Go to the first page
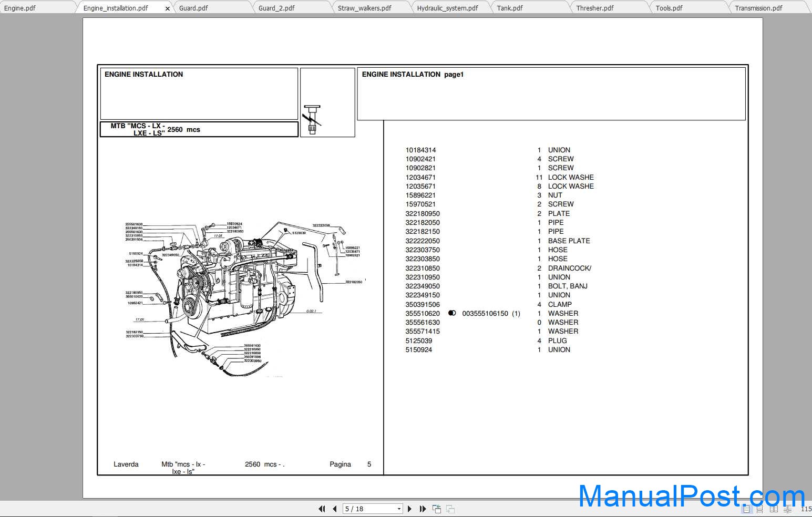The width and height of the screenshot is (812, 517). [322, 509]
